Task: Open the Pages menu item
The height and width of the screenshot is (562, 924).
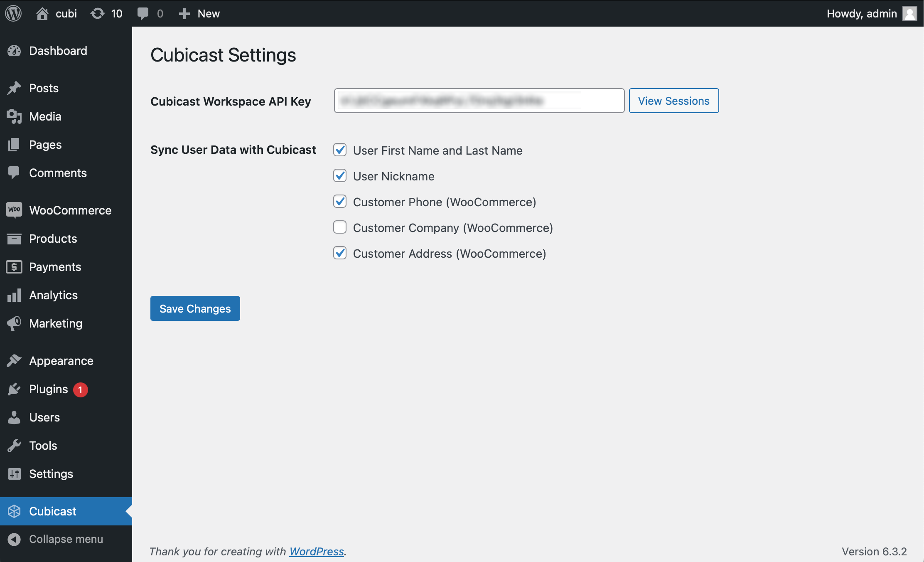Action: coord(66,145)
